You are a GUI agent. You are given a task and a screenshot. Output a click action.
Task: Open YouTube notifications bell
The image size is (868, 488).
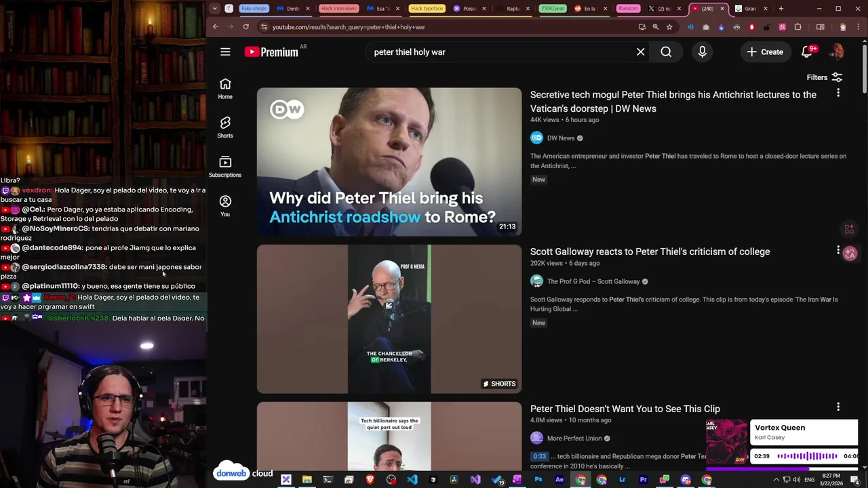pos(807,52)
